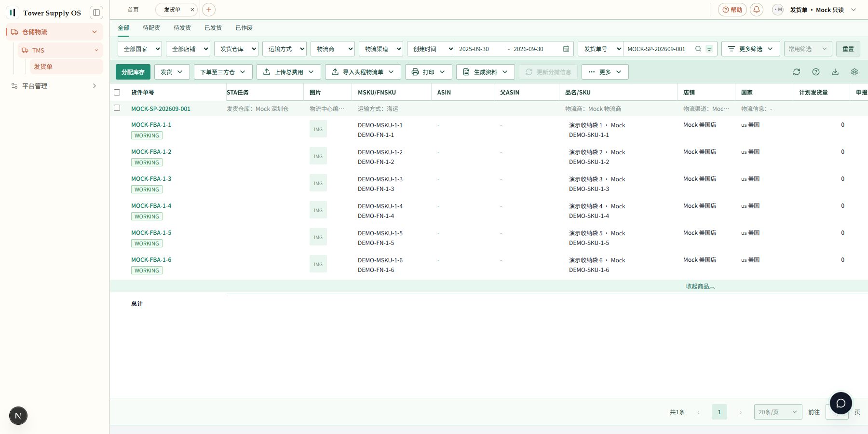Switch to the 待配货 tab
Image resolution: width=868 pixels, height=434 pixels.
click(x=151, y=28)
